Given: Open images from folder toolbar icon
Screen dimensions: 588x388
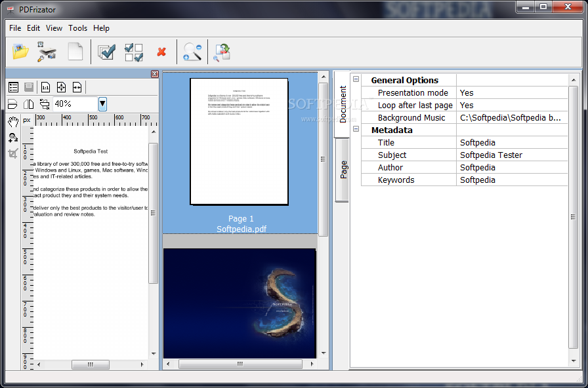Looking at the screenshot, I should point(20,52).
